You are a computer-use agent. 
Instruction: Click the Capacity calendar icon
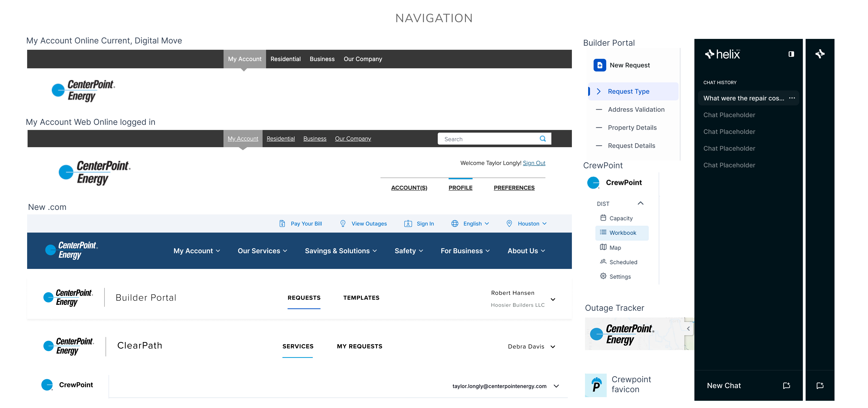tap(603, 218)
